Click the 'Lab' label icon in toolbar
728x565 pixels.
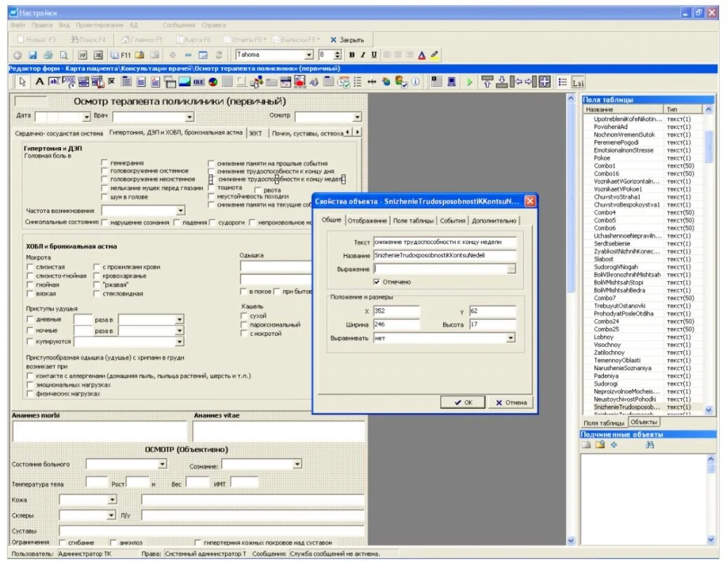pos(578,83)
